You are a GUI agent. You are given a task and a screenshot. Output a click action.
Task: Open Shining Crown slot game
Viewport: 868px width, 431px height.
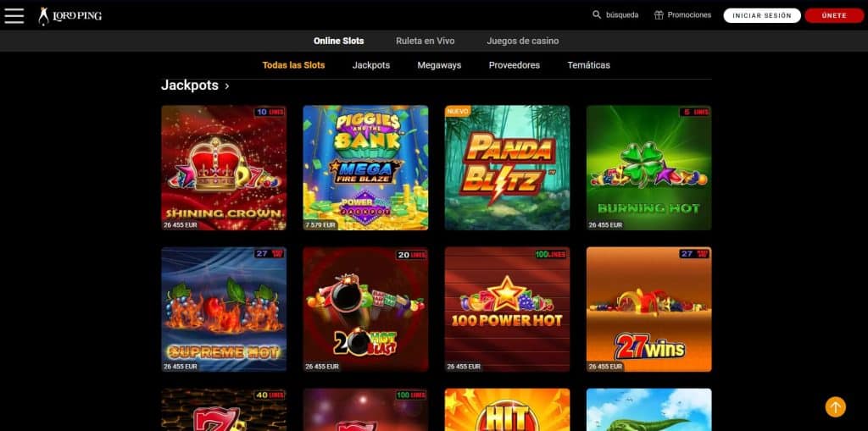pyautogui.click(x=224, y=168)
